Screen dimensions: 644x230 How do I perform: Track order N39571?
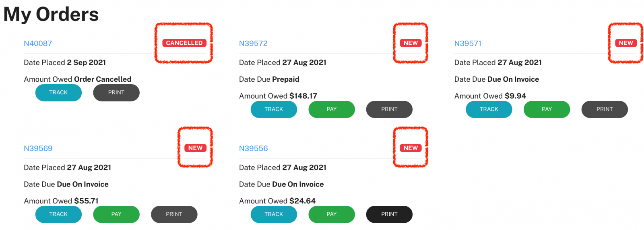click(x=489, y=110)
